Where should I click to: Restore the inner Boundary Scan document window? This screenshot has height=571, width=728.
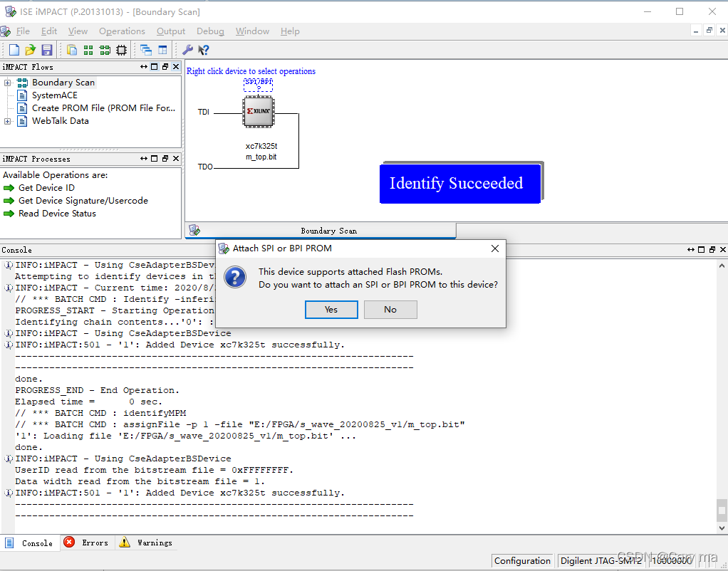709,31
